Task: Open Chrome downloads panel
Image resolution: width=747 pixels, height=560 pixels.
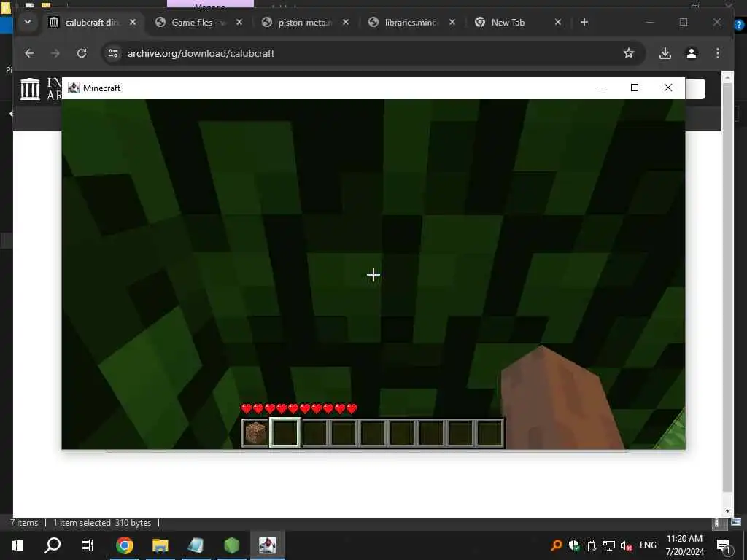Action: coord(665,53)
